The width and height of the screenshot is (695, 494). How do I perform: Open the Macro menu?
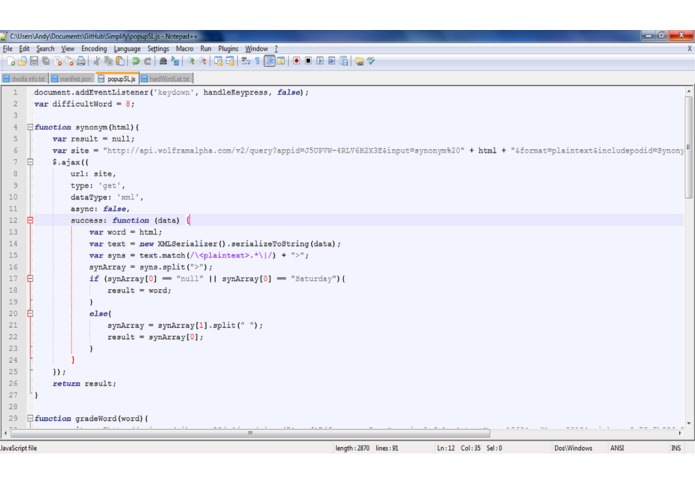184,49
